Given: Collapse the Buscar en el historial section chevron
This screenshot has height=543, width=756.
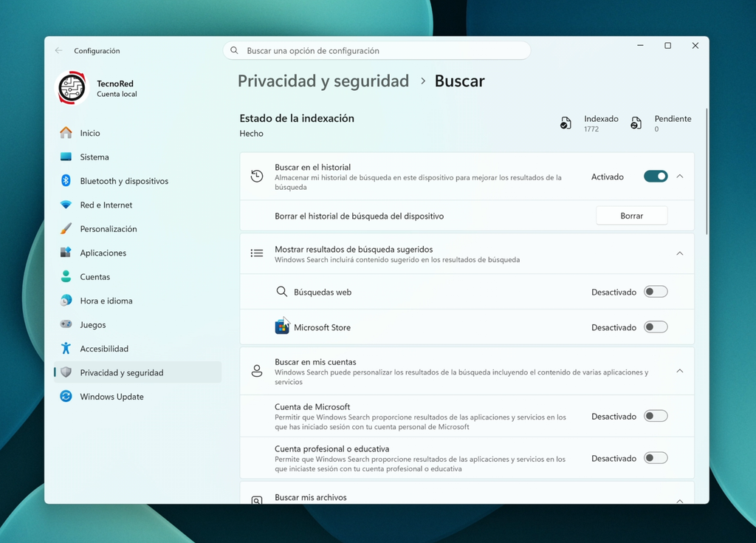Looking at the screenshot, I should click(680, 177).
